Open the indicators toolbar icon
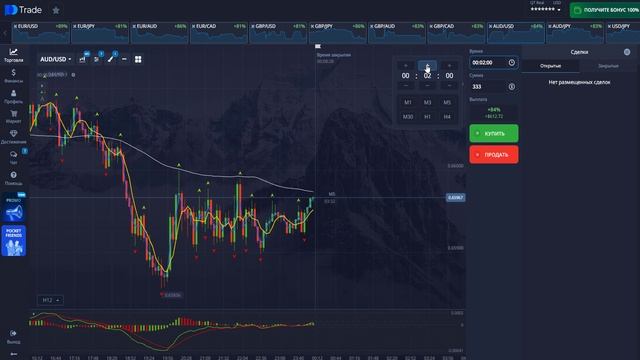Image resolution: width=640 pixels, height=360 pixels. 96,59
